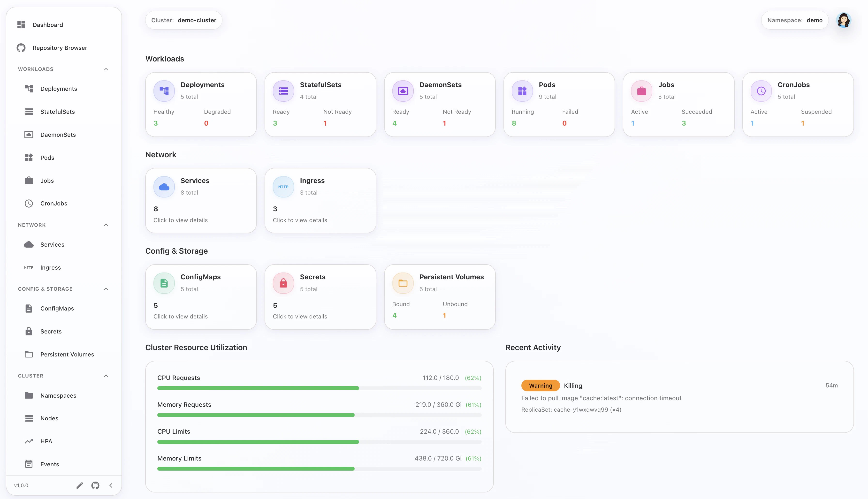Open the Repository Browser
Image resolution: width=868 pixels, height=499 pixels.
(x=60, y=48)
